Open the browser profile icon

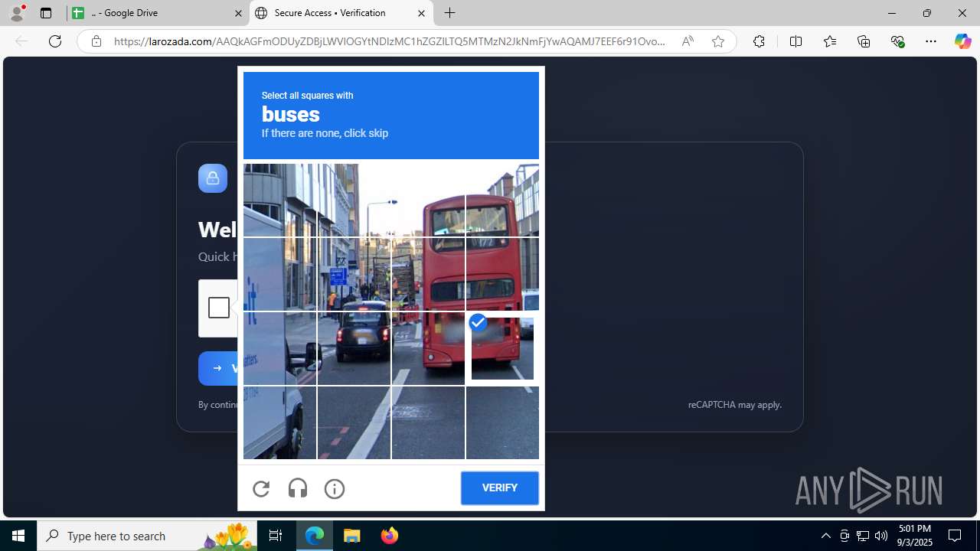pos(17,13)
